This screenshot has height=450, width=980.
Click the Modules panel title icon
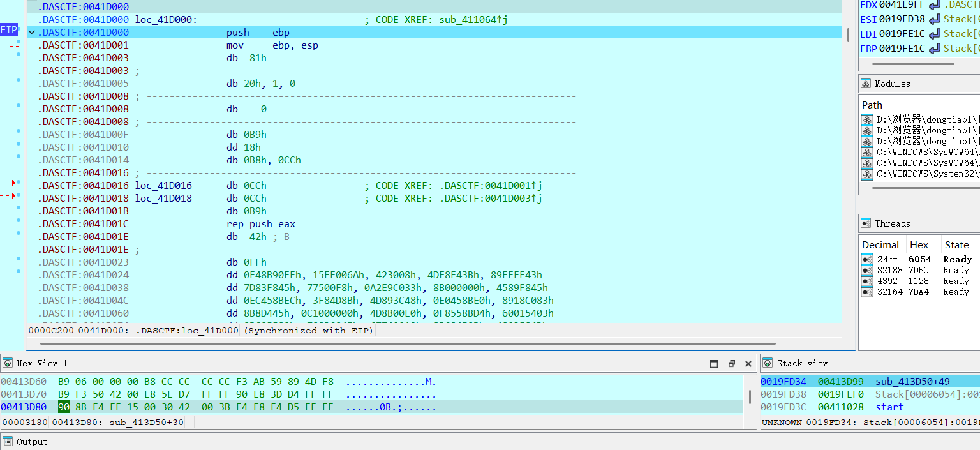tap(866, 84)
